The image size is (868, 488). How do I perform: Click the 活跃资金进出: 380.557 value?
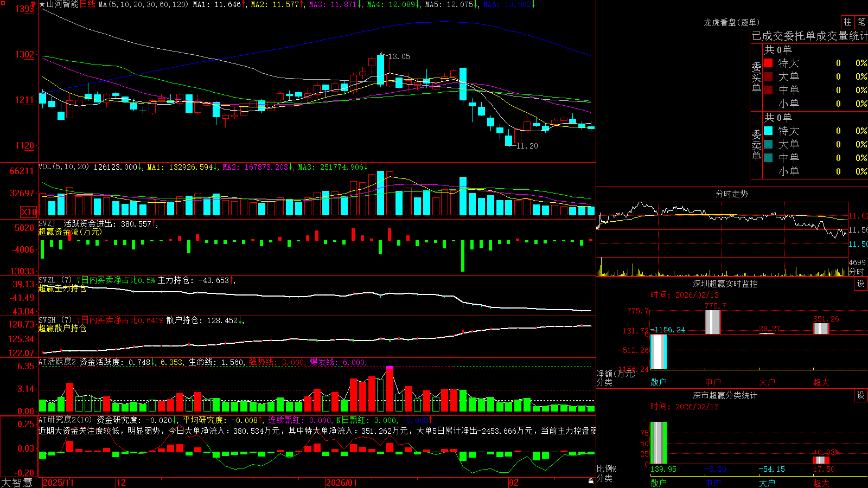(107, 224)
